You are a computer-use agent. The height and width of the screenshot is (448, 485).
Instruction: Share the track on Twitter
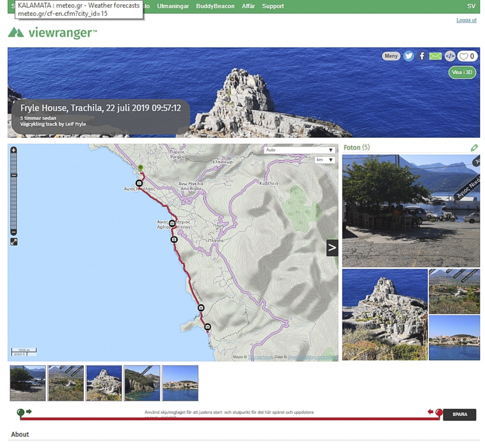(x=409, y=56)
